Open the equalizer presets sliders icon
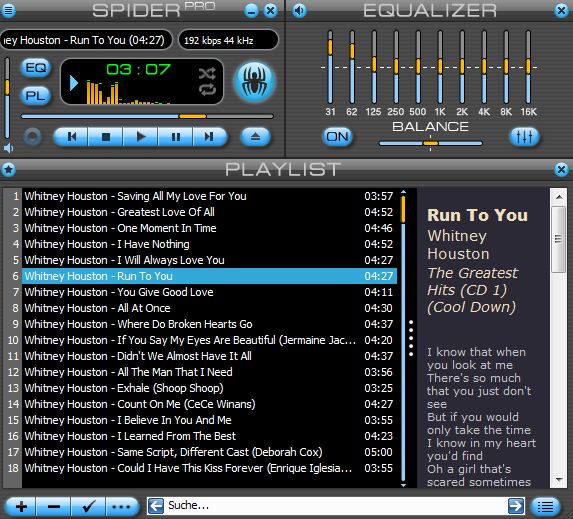 524,137
